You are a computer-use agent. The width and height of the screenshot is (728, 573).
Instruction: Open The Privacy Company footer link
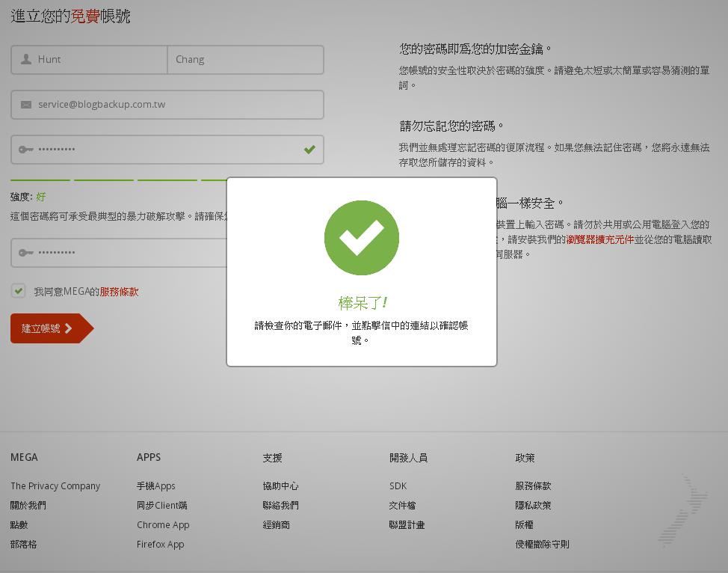tap(55, 485)
